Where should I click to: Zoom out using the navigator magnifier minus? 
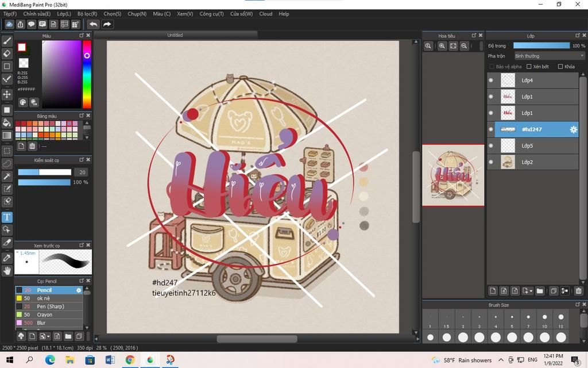(464, 46)
